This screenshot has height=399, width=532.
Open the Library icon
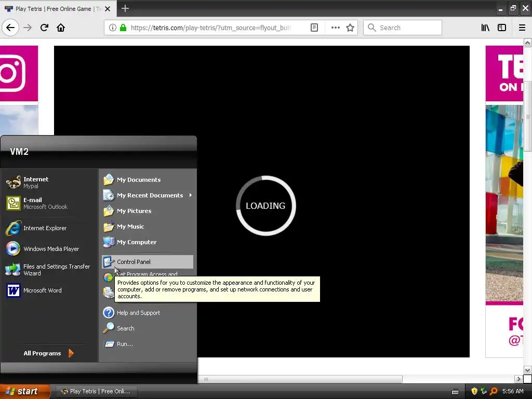(x=485, y=28)
